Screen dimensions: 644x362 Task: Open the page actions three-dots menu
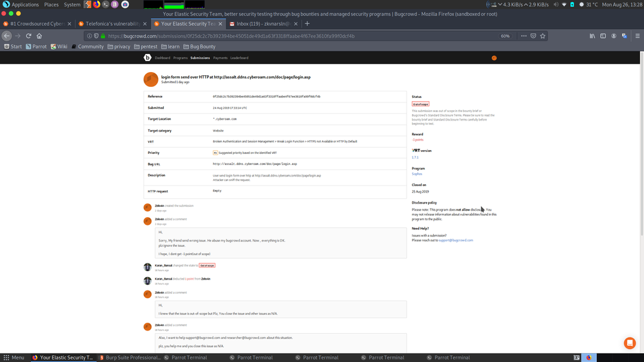point(523,36)
